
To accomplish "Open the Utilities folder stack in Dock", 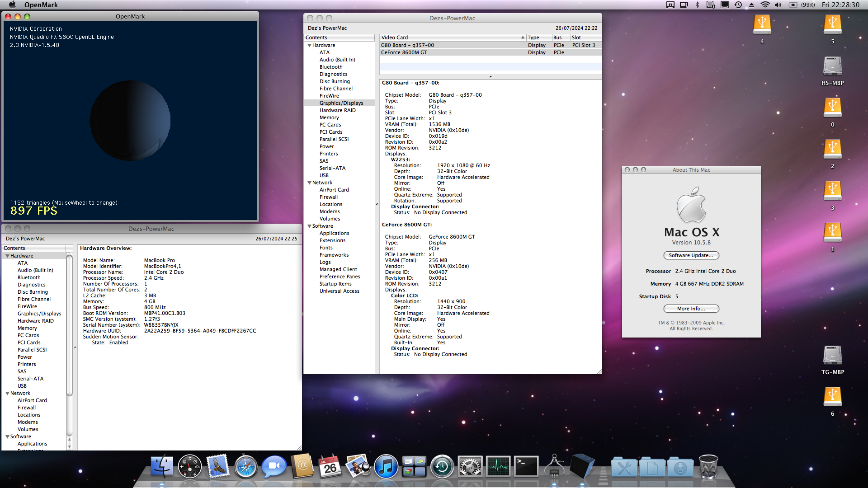I will 624,467.
